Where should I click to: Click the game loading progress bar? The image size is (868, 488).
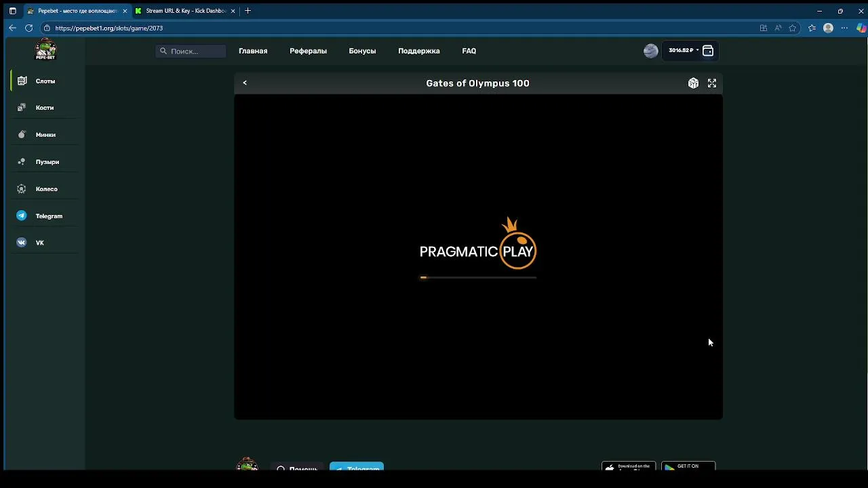coord(478,277)
